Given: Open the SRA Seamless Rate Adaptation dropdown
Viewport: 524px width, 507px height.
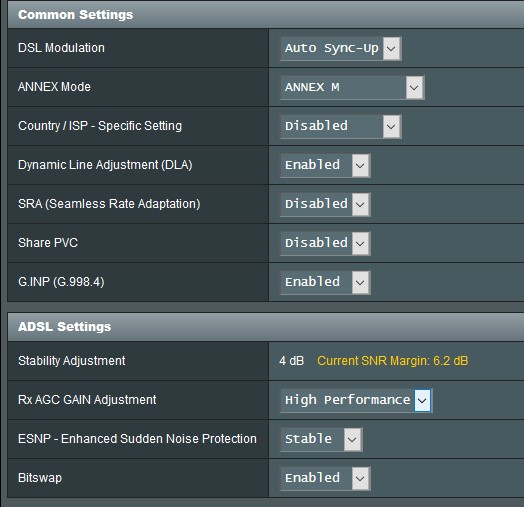Looking at the screenshot, I should [325, 204].
